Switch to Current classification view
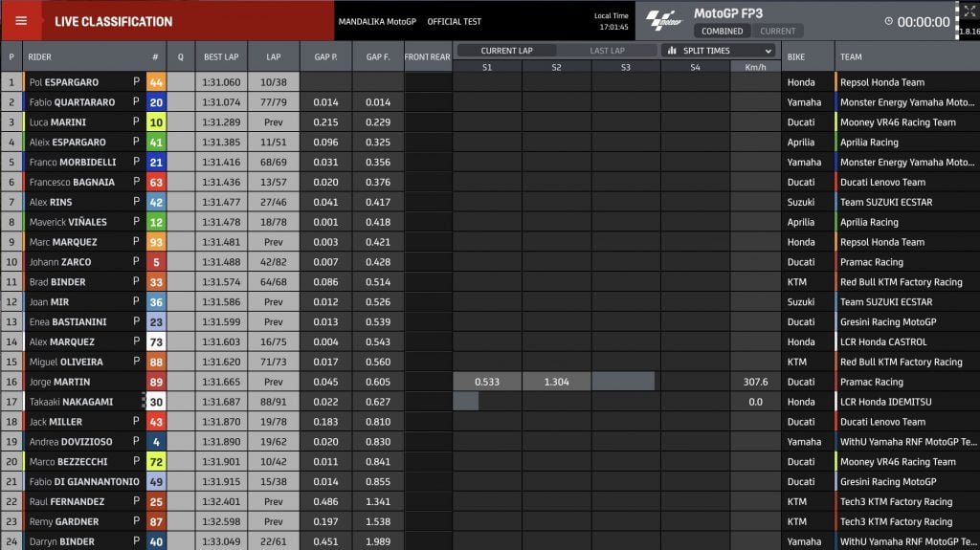The height and width of the screenshot is (550, 980). pos(777,31)
